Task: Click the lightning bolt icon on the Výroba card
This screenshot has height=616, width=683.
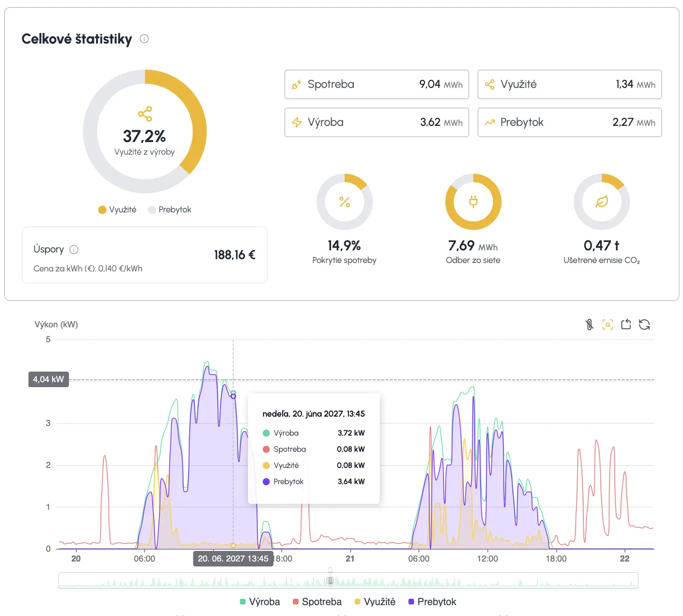Action: (x=296, y=123)
